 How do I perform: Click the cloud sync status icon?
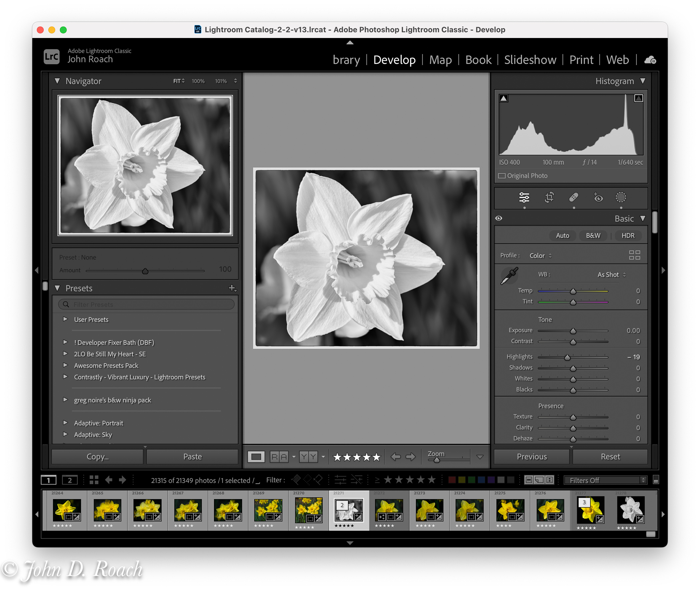tap(650, 60)
